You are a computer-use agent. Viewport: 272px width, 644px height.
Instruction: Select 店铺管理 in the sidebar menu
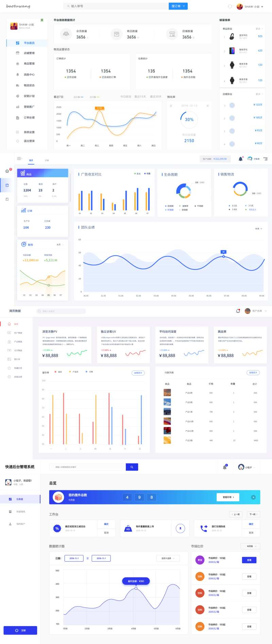(29, 53)
